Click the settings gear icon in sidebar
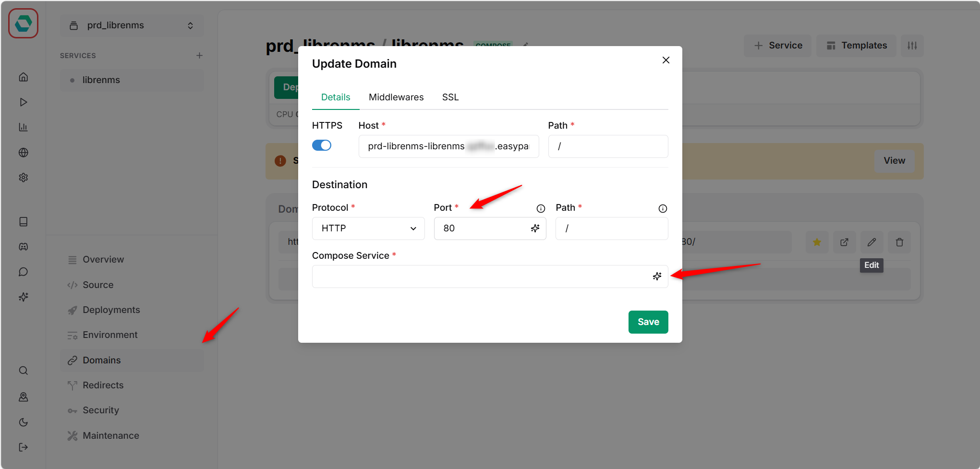Screen dimensions: 980x469 point(23,178)
